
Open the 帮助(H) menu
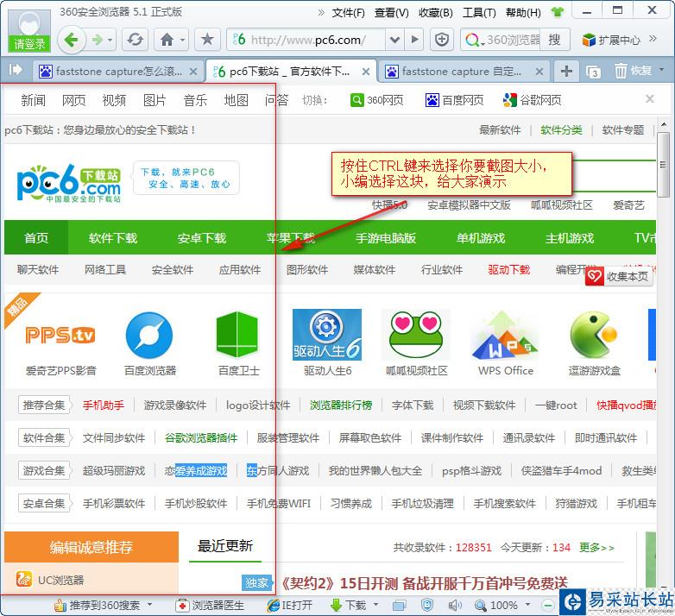[523, 13]
